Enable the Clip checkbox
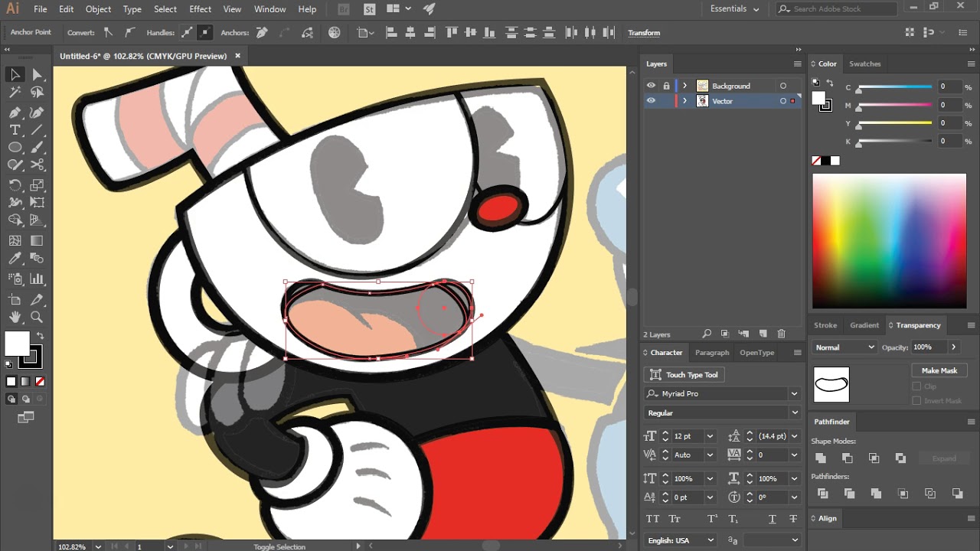 (916, 386)
